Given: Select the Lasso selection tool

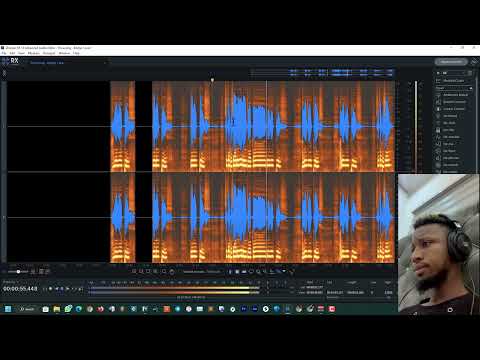Looking at the screenshot, I should (x=251, y=272).
